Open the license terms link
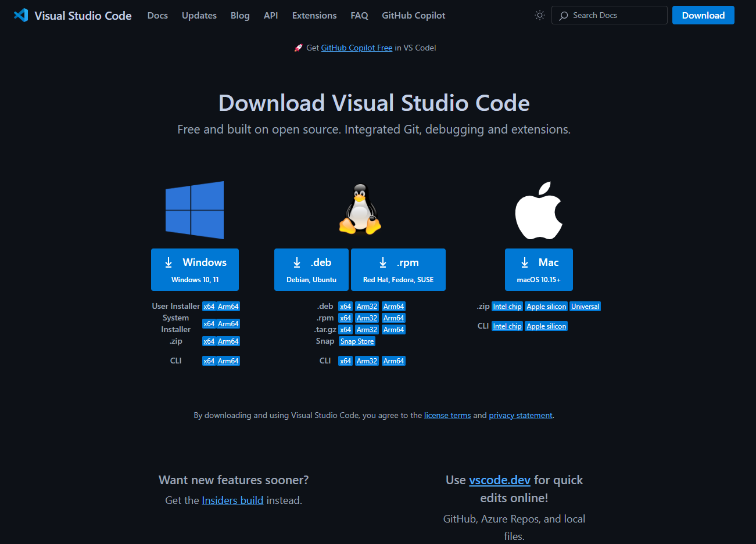 pyautogui.click(x=447, y=416)
